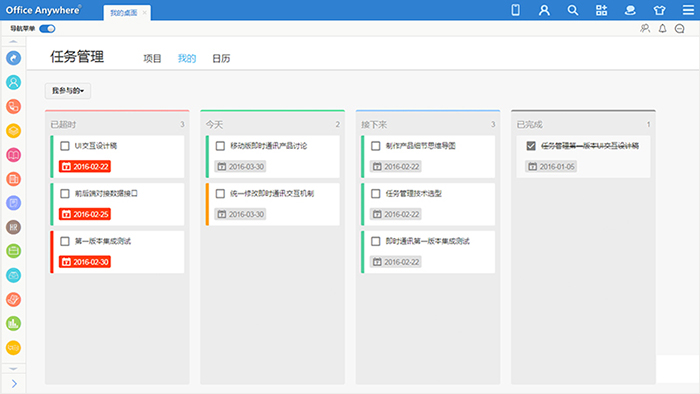Click the user profile icon in top bar

click(x=544, y=10)
